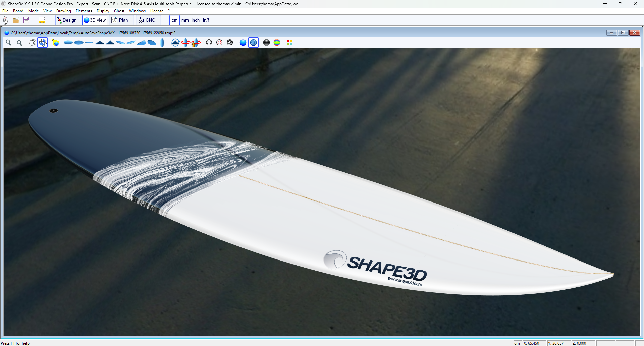The height and width of the screenshot is (346, 644).
Task: Switch units to mm
Action: (x=185, y=20)
